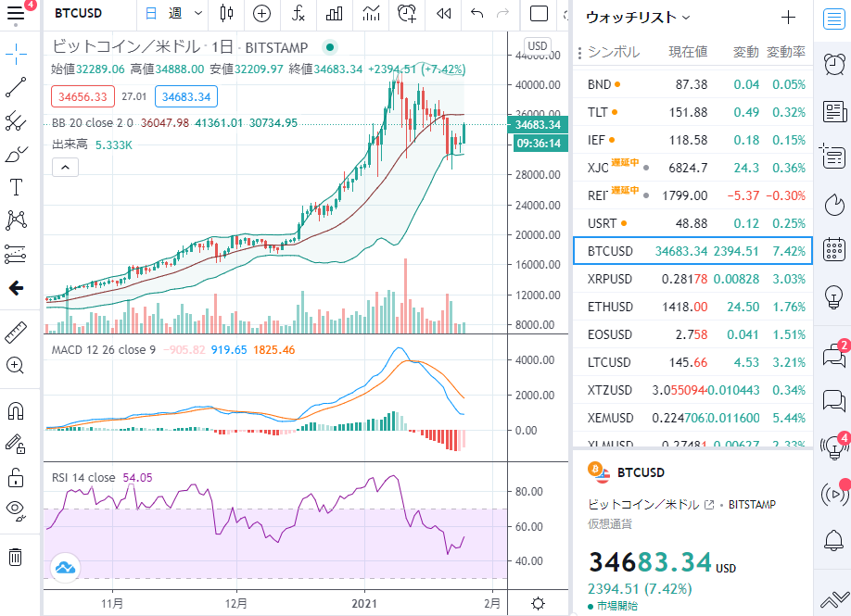Open BTCUSD symbol details external link
The height and width of the screenshot is (616, 851).
pos(709,505)
